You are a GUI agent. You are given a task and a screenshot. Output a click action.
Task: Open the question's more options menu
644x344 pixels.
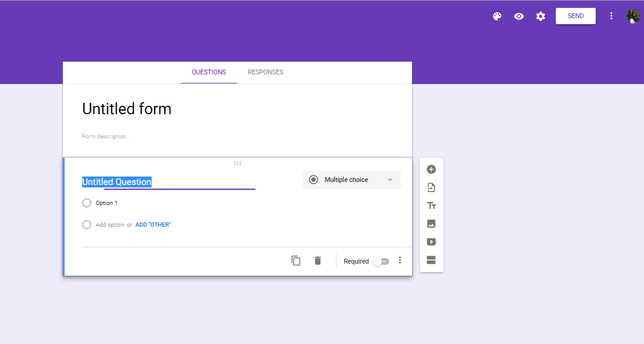pos(399,261)
